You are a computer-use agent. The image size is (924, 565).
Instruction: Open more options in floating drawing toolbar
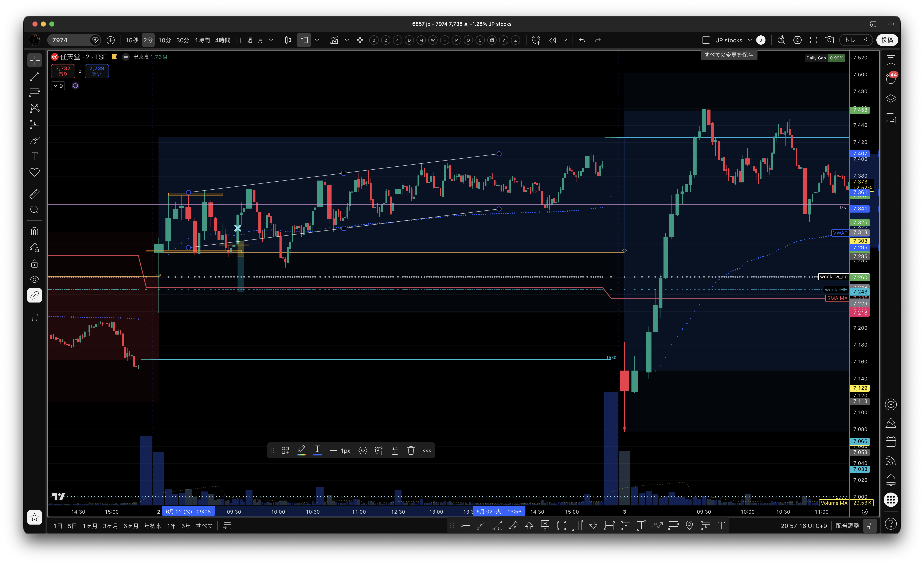pos(427,451)
